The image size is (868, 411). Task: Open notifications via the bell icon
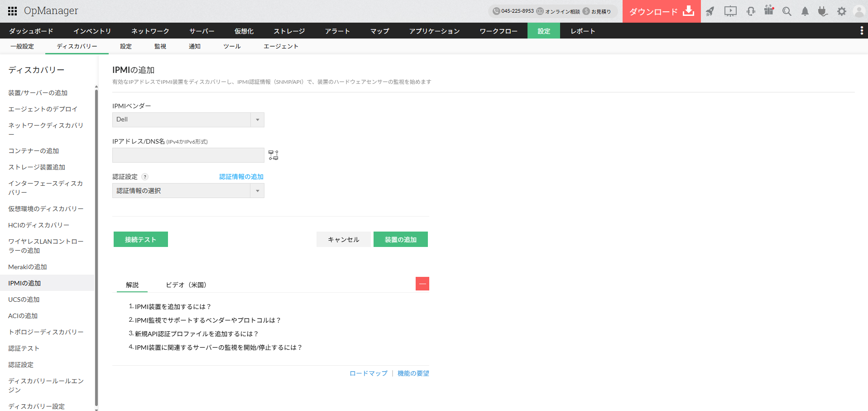[x=805, y=11]
